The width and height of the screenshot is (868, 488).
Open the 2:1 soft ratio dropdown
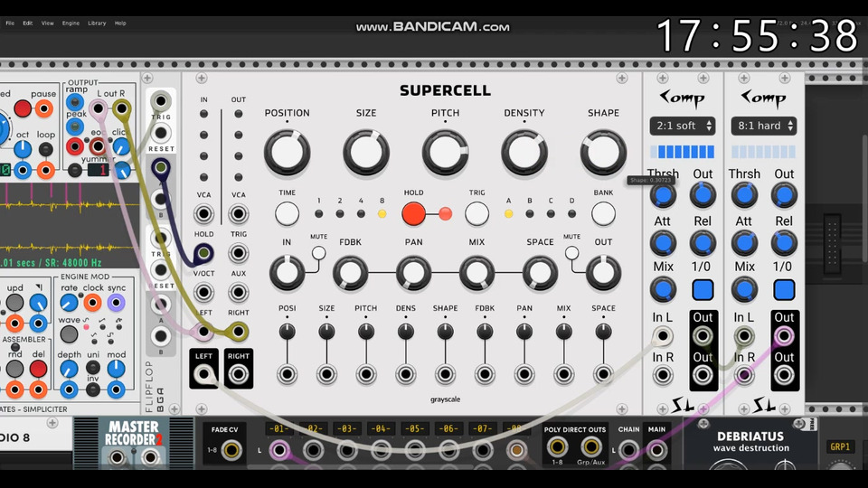[683, 126]
